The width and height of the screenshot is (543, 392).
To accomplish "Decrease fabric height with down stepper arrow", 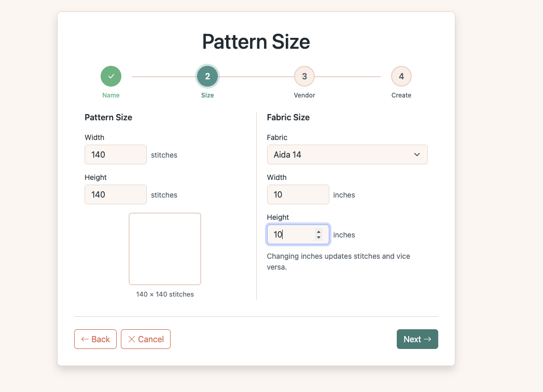I will 318,237.
